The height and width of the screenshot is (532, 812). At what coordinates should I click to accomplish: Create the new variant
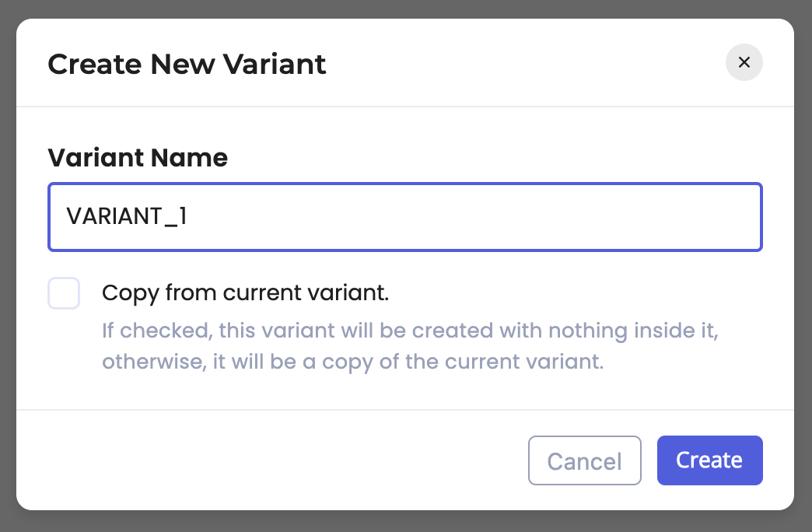click(x=709, y=460)
